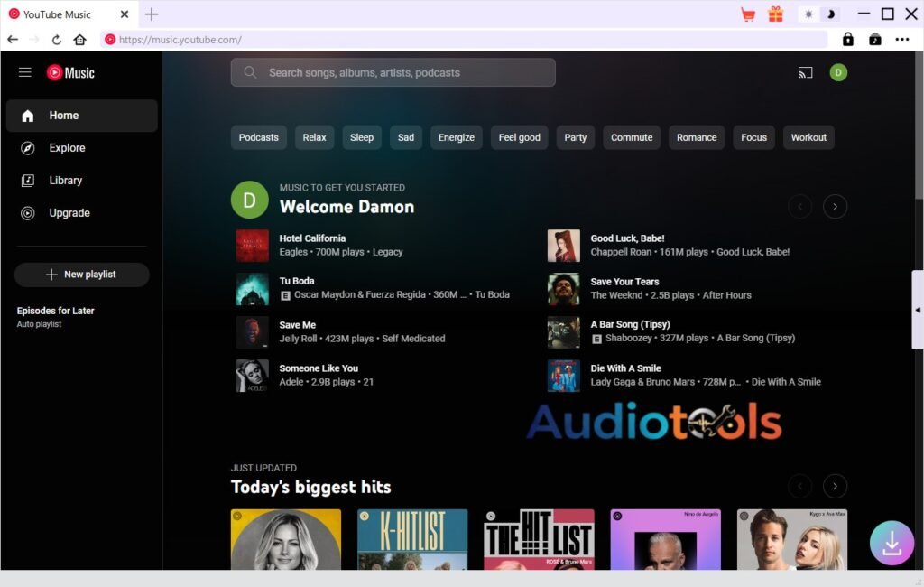Select the Workout chip
Viewport: 924px width, 587px height.
808,137
